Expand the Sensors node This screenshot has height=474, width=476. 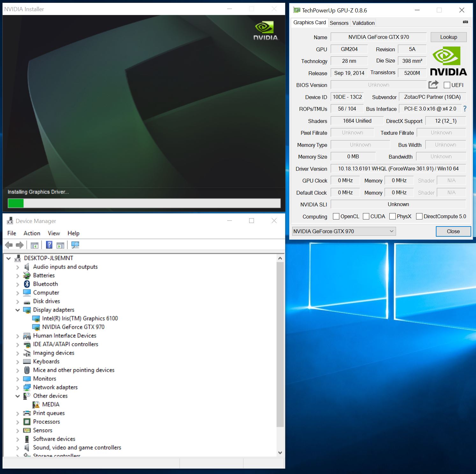pyautogui.click(x=18, y=430)
